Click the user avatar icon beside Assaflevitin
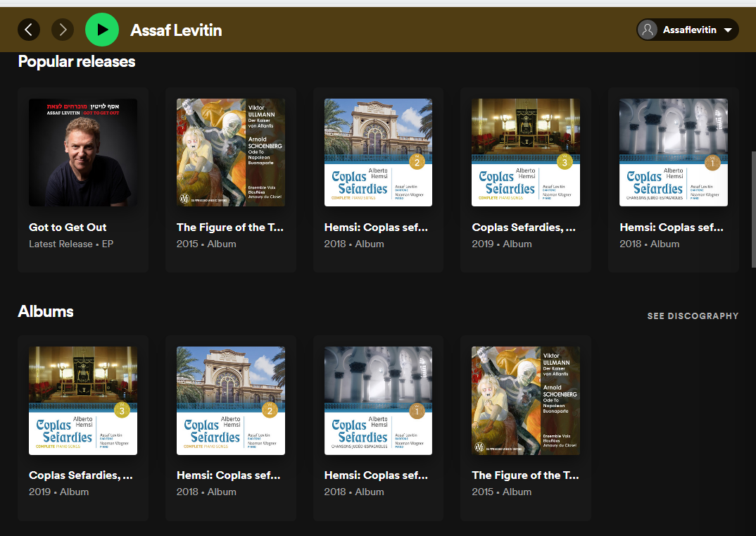Screen dimensions: 756x536 pyautogui.click(x=648, y=30)
